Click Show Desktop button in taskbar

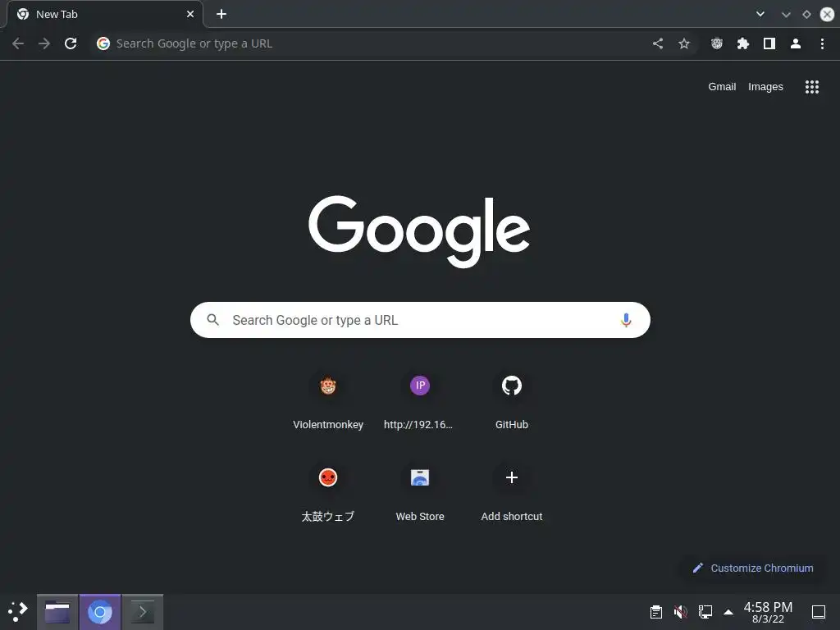[819, 611]
